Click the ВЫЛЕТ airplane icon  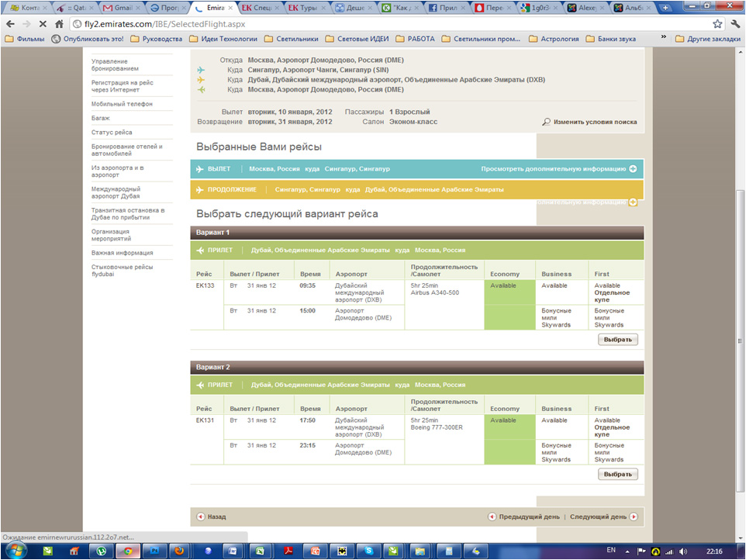199,169
